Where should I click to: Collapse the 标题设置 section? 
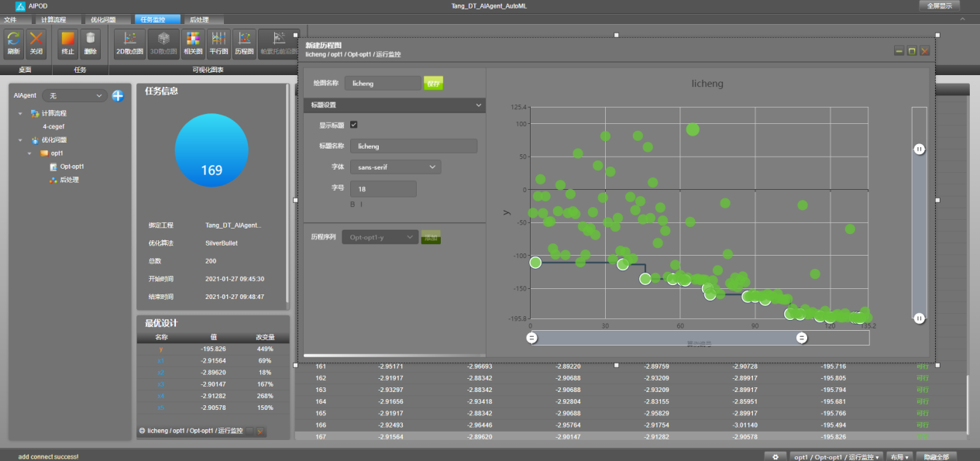click(394, 105)
